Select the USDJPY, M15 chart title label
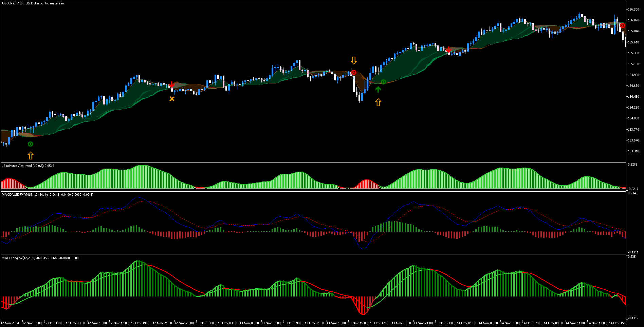Image resolution: width=644 pixels, height=327 pixels. (33, 3)
